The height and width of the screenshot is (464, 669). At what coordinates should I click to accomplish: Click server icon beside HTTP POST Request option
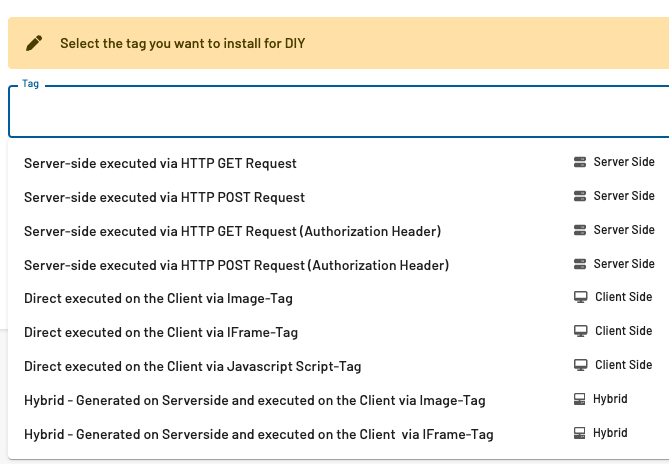click(x=580, y=196)
